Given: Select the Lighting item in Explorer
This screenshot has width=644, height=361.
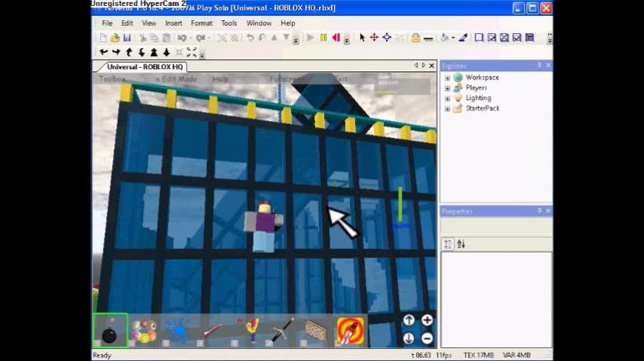Looking at the screenshot, I should (478, 98).
